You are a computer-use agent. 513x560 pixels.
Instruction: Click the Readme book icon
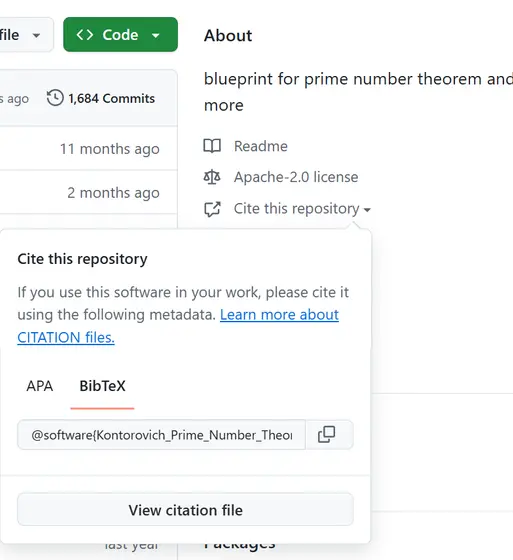(212, 146)
